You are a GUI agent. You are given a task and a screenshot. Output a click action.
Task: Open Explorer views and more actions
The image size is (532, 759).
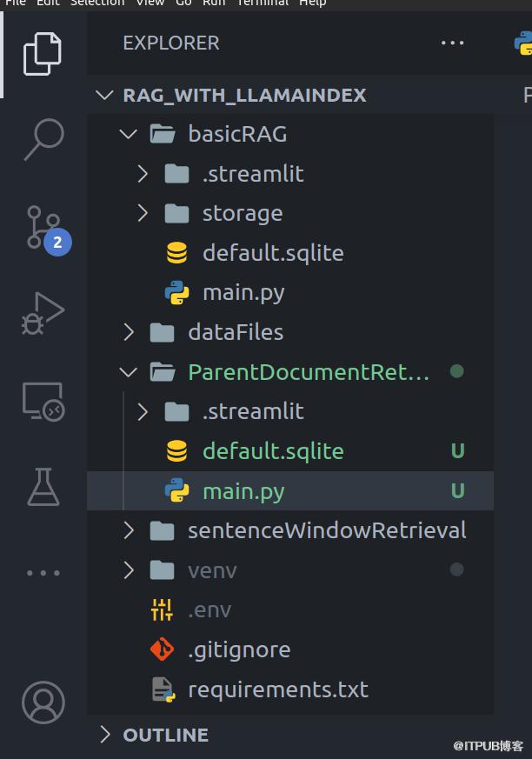pyautogui.click(x=452, y=43)
